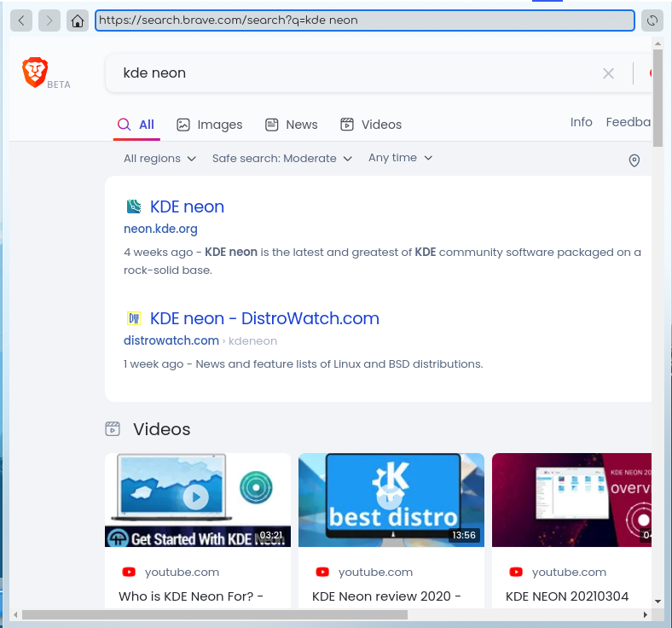The height and width of the screenshot is (628, 672).
Task: Click the 03:21 duration badge
Action: coord(271,535)
